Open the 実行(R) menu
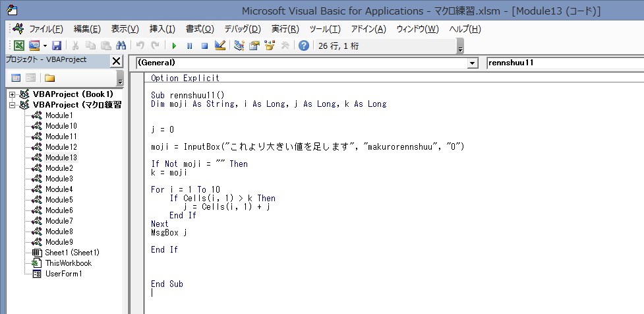644x314 pixels. click(285, 29)
